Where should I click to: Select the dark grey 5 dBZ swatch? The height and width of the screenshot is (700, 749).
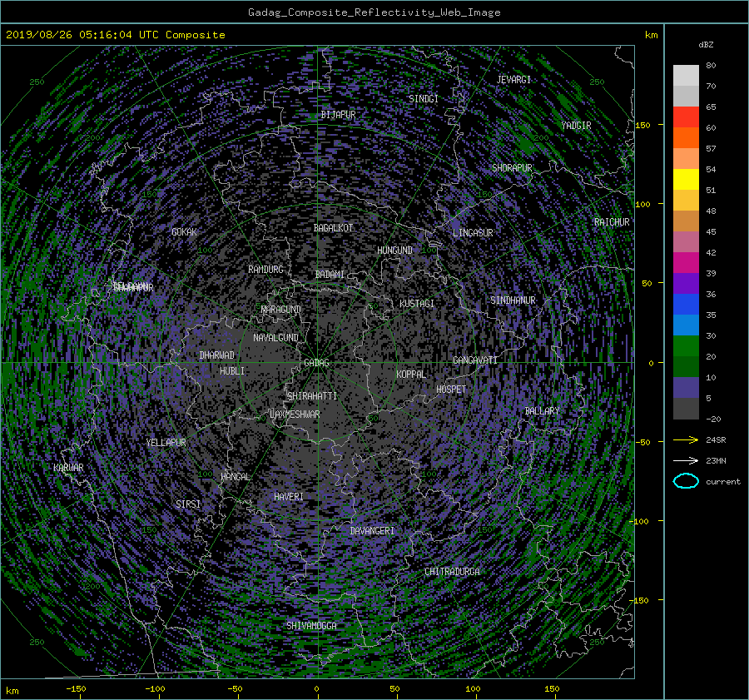coord(686,408)
